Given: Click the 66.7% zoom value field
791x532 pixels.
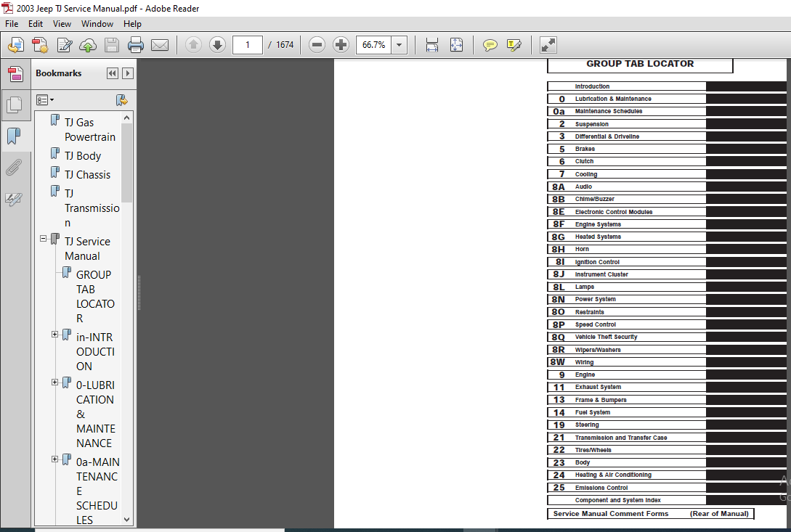Looking at the screenshot, I should click(x=374, y=45).
